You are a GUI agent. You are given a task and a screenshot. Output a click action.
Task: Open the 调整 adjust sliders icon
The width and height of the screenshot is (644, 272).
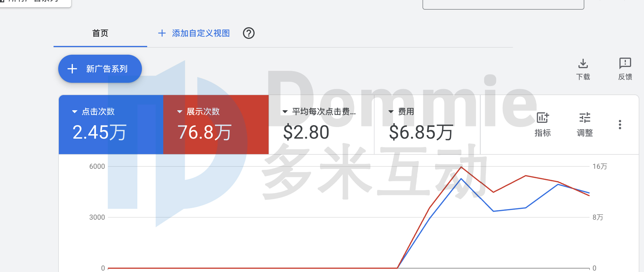pyautogui.click(x=585, y=118)
